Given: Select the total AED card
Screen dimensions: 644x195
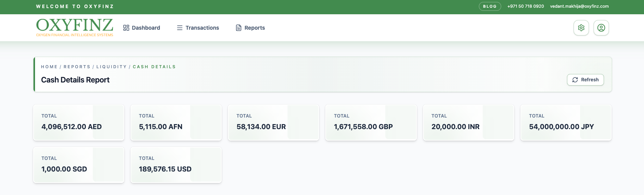Looking at the screenshot, I should [79, 123].
